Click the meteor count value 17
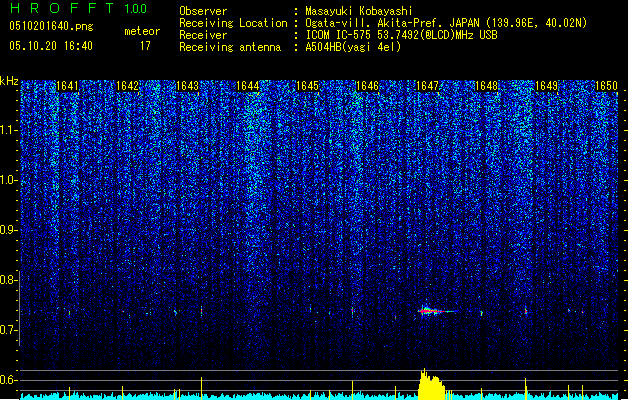 click(145, 46)
